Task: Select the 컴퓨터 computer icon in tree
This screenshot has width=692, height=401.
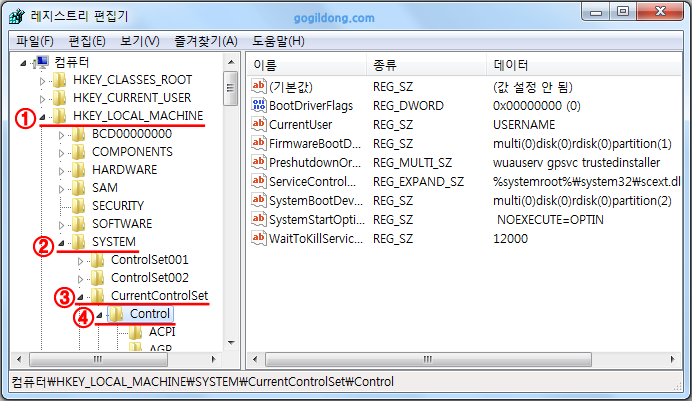Action: tap(41, 62)
